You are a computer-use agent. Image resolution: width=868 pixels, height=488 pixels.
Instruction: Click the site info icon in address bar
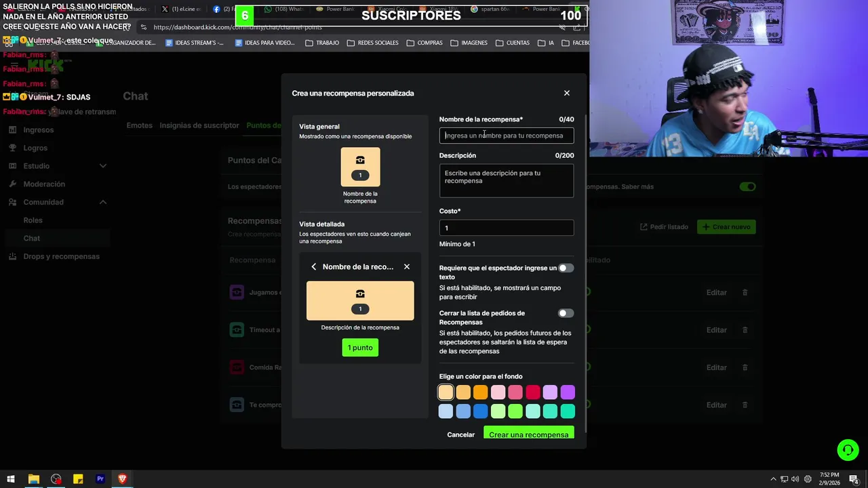click(x=143, y=27)
